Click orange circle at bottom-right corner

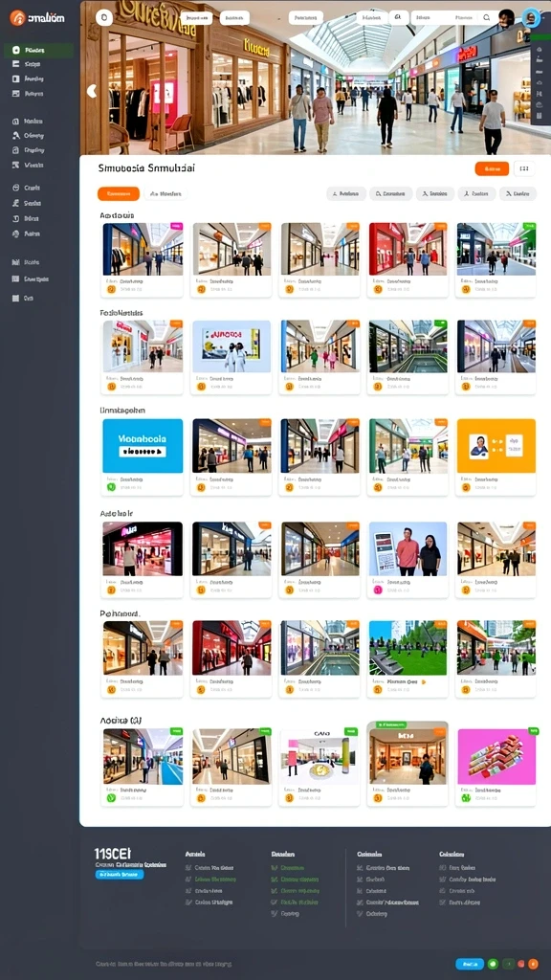(x=533, y=964)
